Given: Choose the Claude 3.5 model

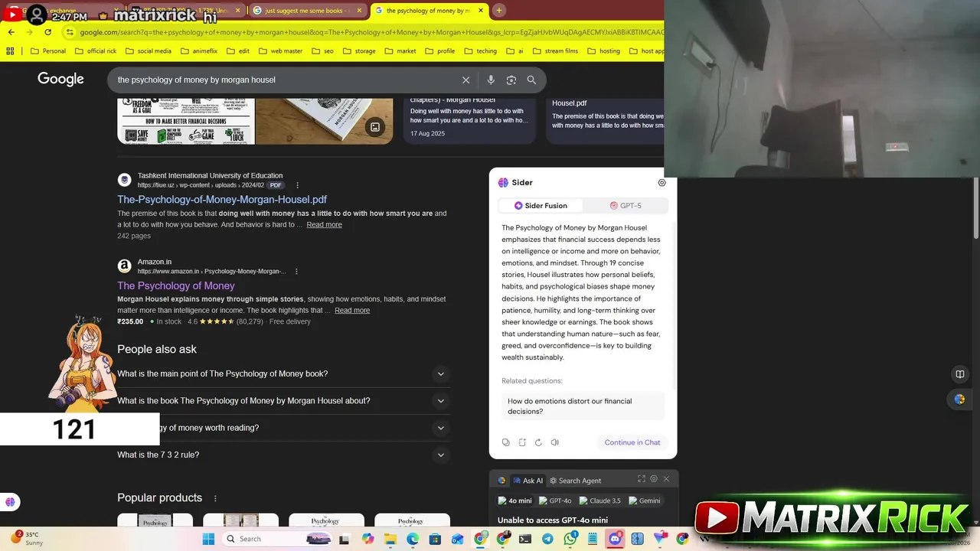Looking at the screenshot, I should click(x=599, y=500).
